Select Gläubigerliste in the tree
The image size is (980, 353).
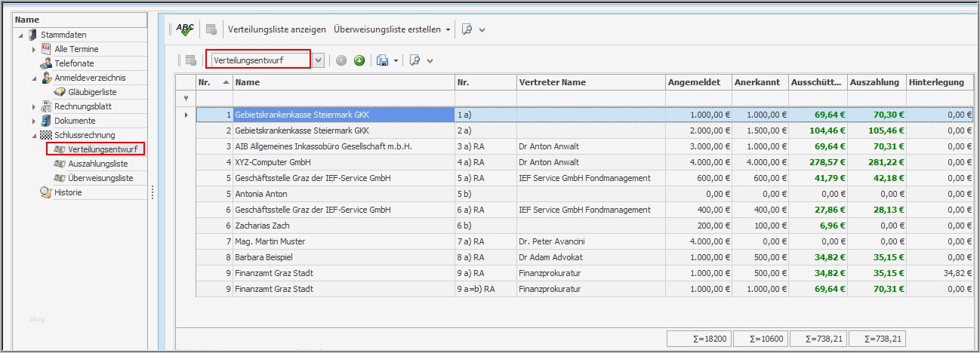coord(93,92)
